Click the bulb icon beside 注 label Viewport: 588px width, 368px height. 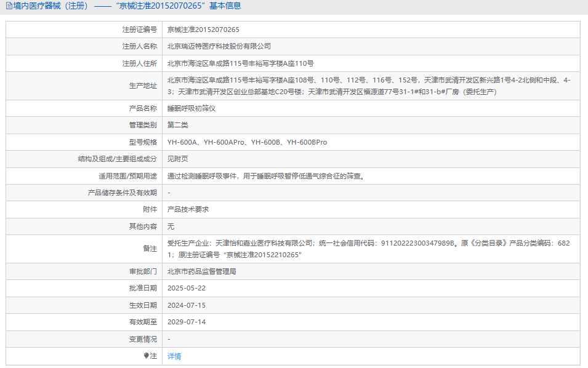[x=147, y=356]
